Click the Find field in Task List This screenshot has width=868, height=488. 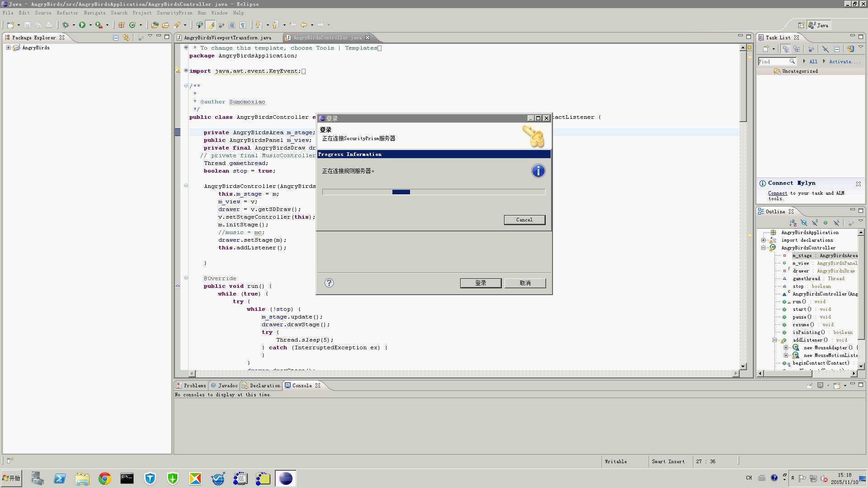click(777, 61)
